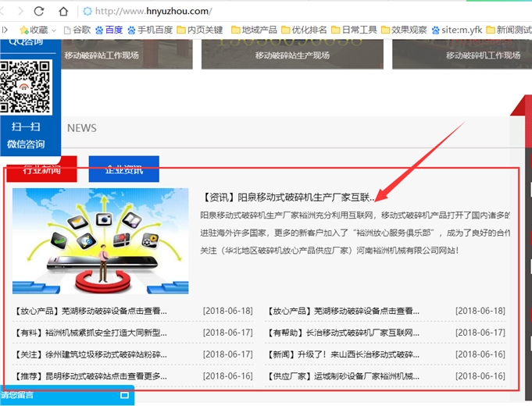Open the 移动破碎站生产现场 photo

[292, 55]
